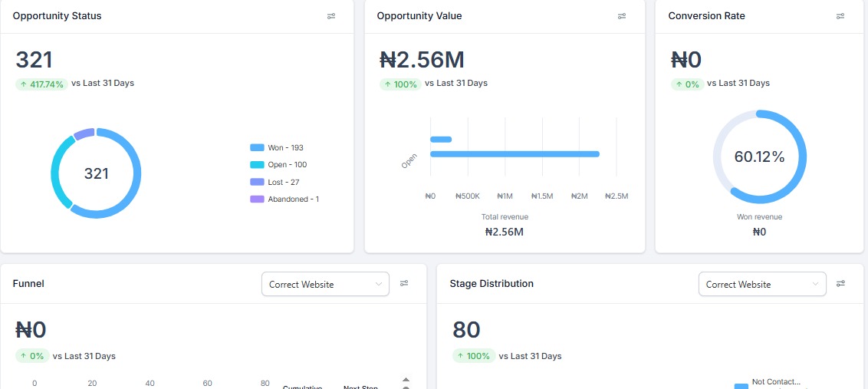Click the 417.74% change badge
The height and width of the screenshot is (389, 868).
[41, 84]
